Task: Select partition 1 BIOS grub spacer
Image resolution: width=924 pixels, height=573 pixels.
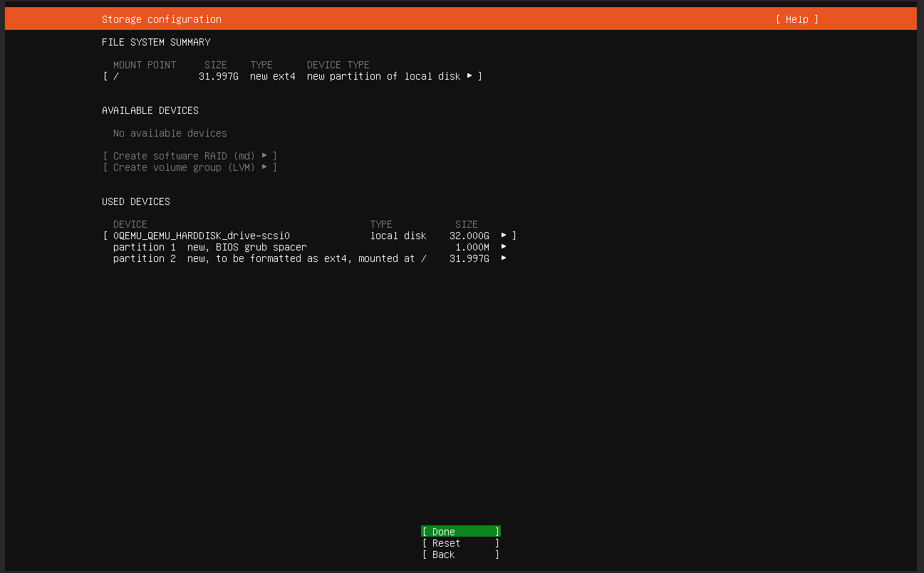Action: tap(209, 247)
